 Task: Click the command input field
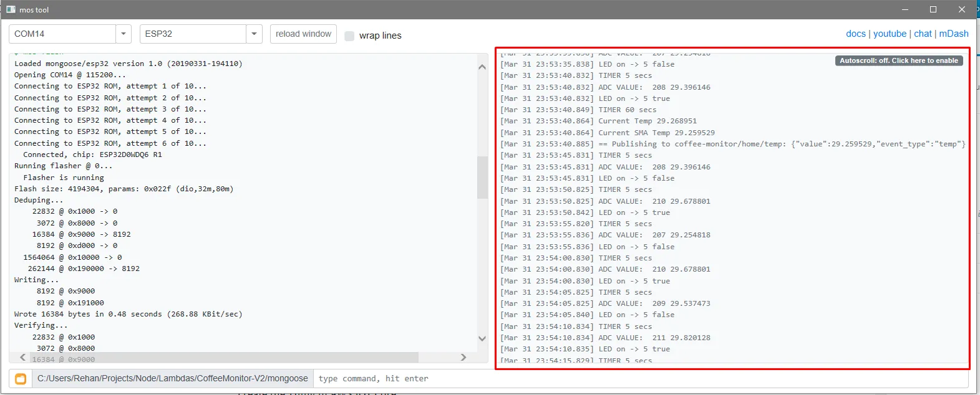click(x=639, y=379)
